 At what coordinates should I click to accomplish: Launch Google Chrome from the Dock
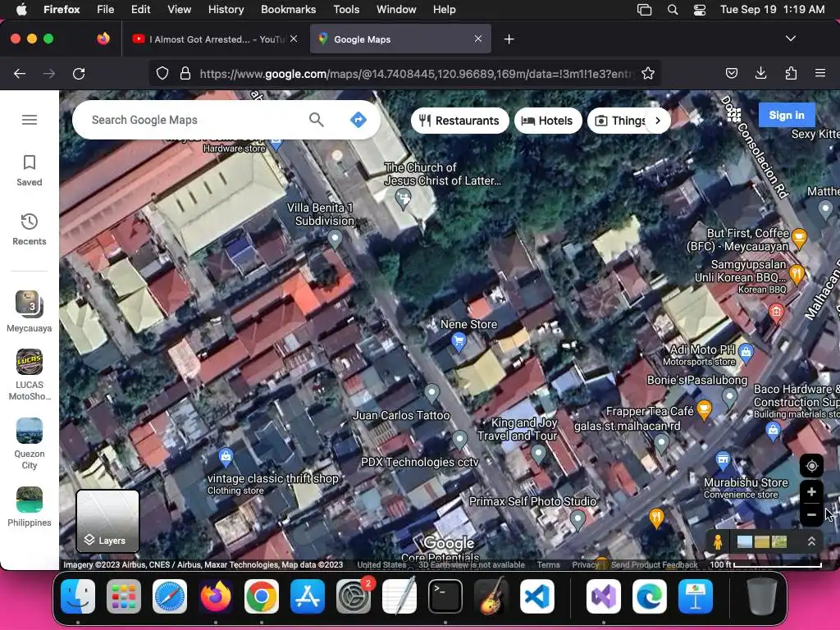coord(262,596)
